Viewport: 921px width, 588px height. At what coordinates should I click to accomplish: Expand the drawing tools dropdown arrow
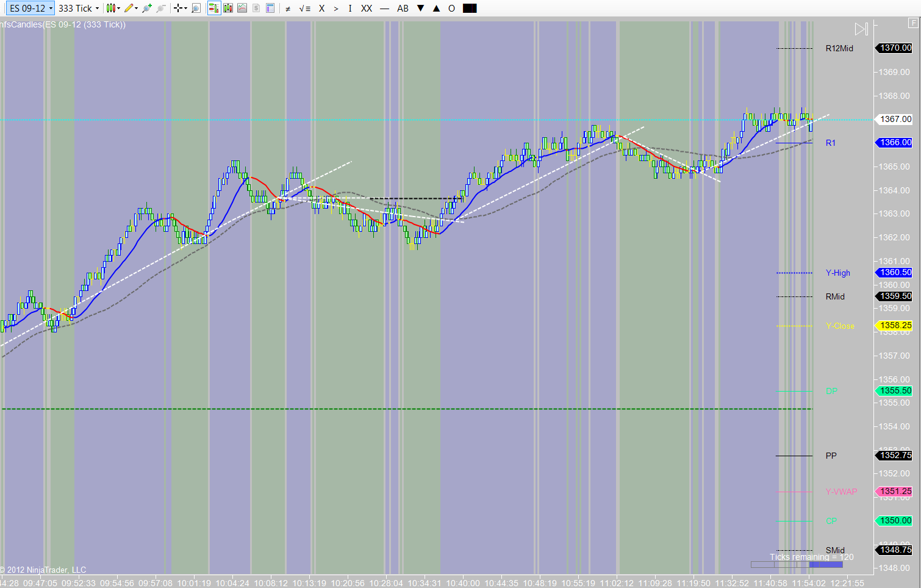pyautogui.click(x=136, y=9)
